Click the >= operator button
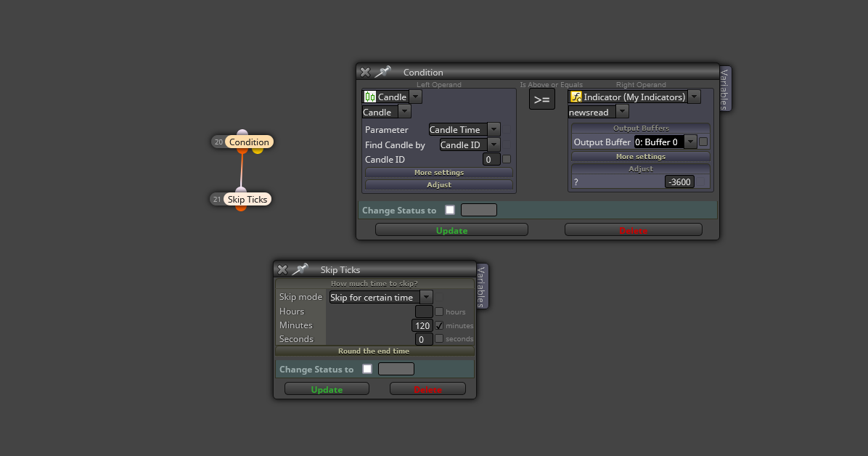 pos(542,99)
